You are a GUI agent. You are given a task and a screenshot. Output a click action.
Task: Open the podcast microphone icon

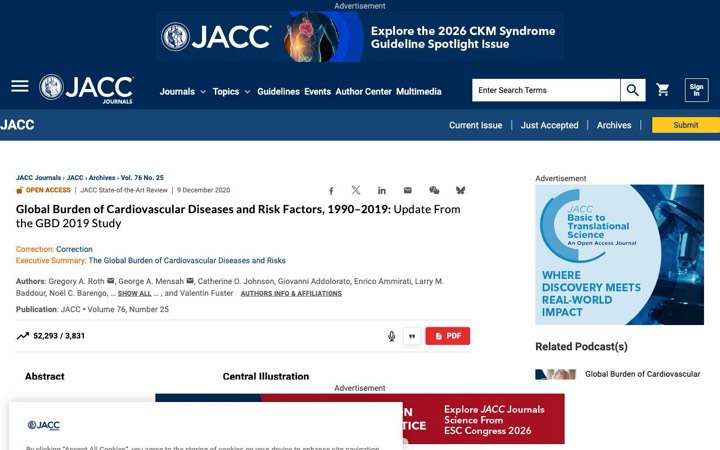391,337
